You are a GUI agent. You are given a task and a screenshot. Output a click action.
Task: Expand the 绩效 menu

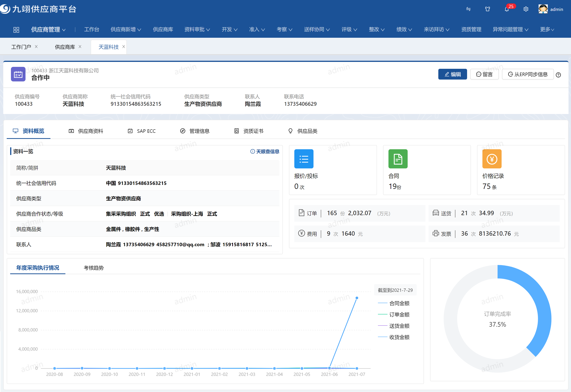coord(404,30)
